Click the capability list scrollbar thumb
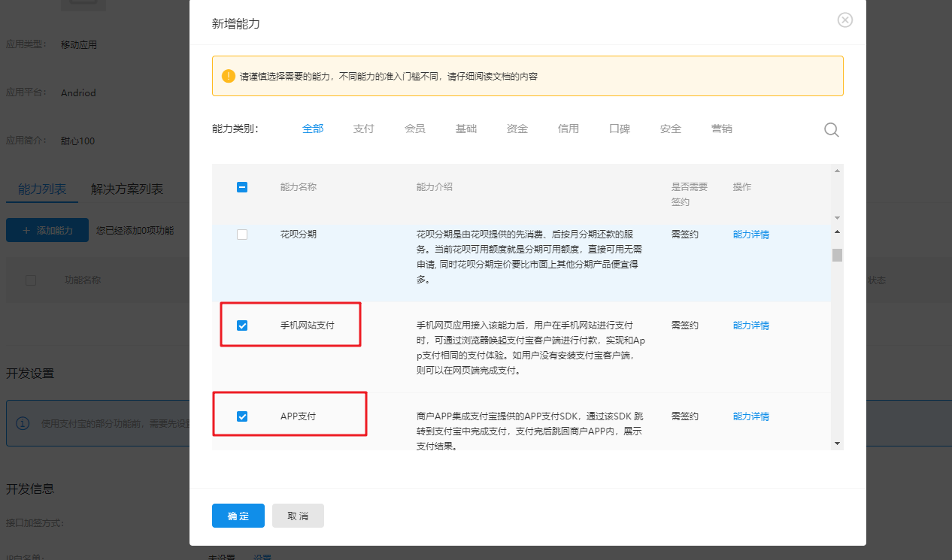This screenshot has height=560, width=952. point(838,255)
